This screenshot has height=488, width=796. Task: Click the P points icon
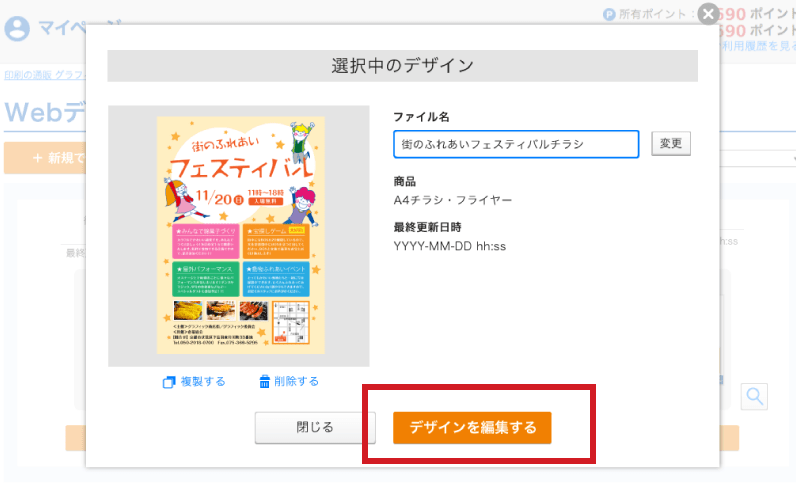pos(609,14)
